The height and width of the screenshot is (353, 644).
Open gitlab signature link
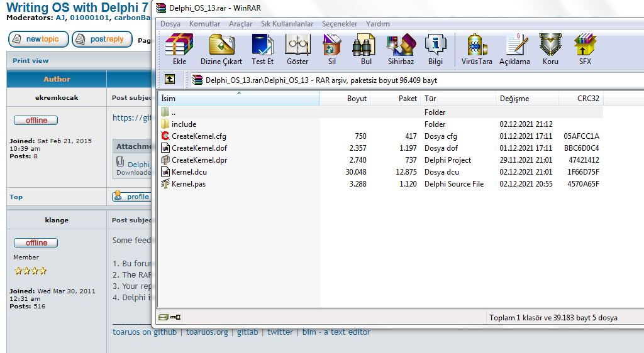(x=248, y=332)
